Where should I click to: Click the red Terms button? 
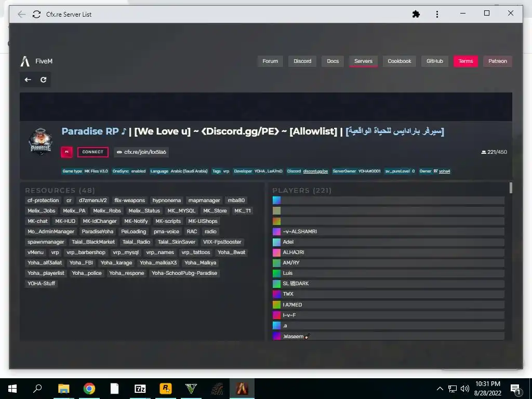pyautogui.click(x=465, y=61)
